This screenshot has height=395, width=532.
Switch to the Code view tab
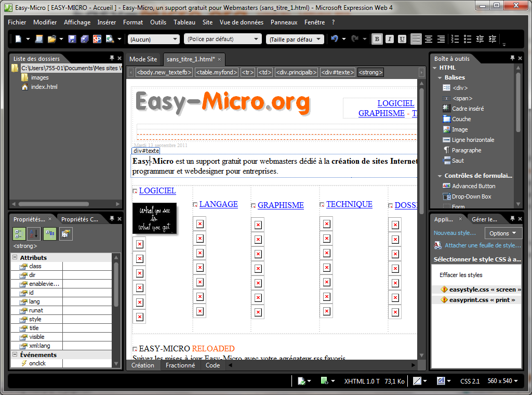pyautogui.click(x=212, y=365)
